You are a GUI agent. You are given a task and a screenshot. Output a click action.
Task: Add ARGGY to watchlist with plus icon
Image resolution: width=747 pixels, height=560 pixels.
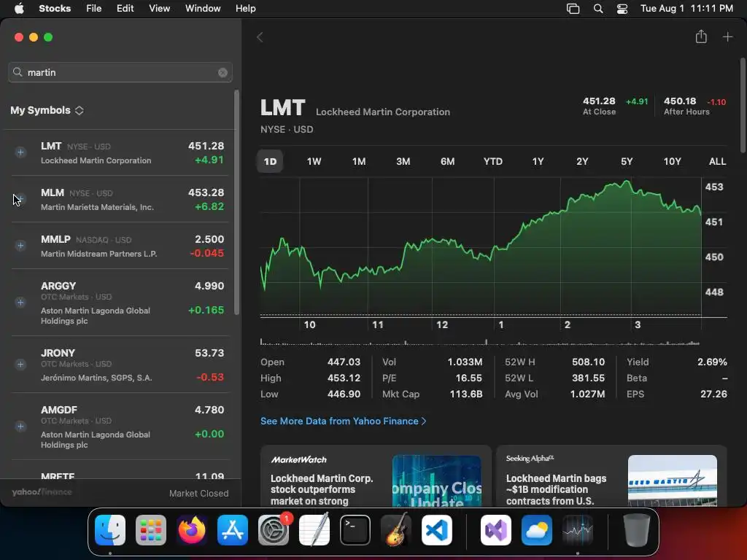pyautogui.click(x=20, y=303)
